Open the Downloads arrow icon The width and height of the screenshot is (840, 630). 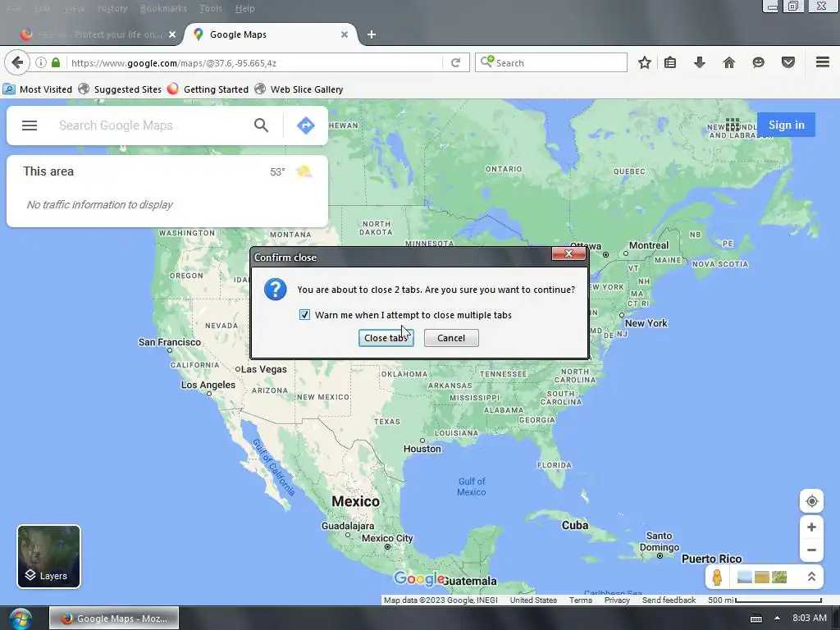(699, 62)
